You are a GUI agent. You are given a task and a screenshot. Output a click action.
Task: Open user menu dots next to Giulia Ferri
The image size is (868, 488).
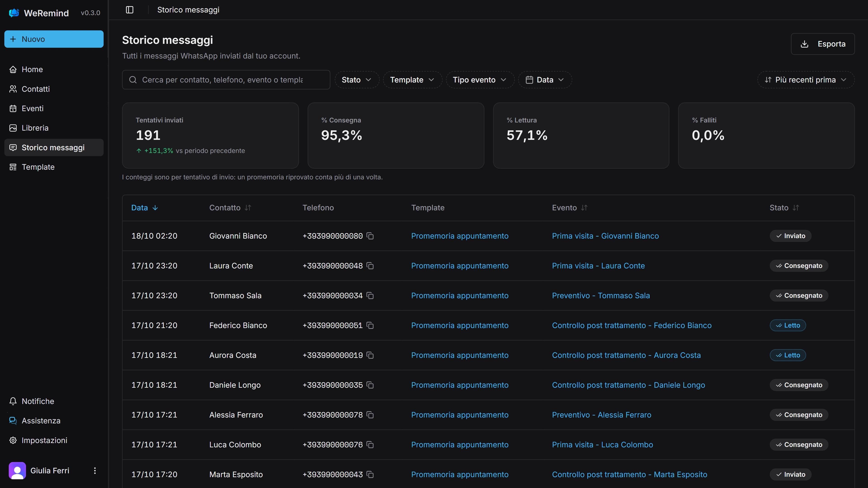click(x=95, y=470)
